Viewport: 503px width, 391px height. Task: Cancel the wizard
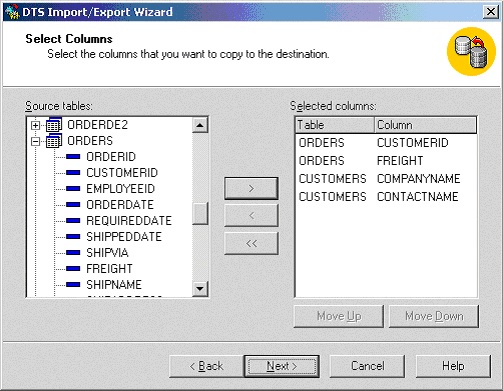tap(367, 366)
